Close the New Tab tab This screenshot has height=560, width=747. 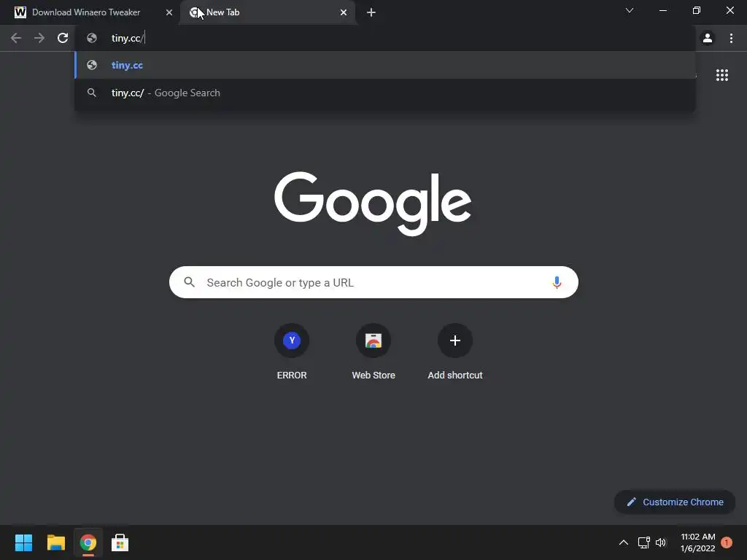(x=344, y=12)
